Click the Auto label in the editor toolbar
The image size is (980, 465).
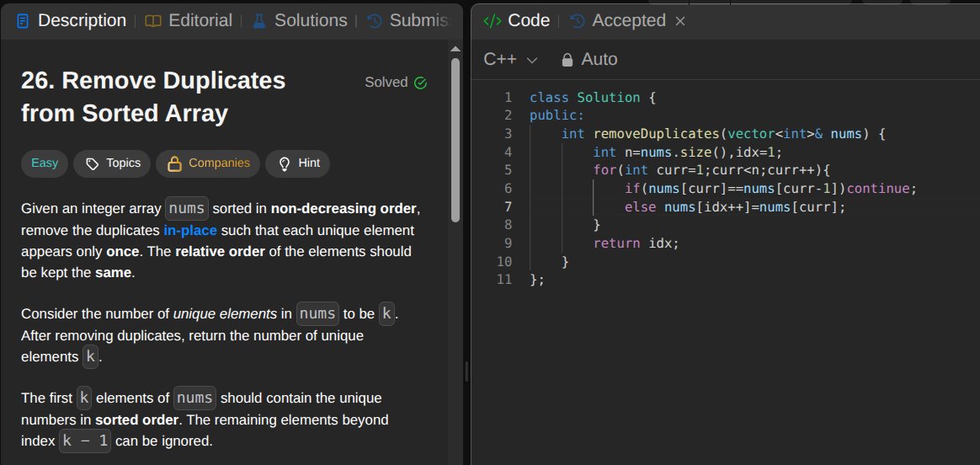(x=599, y=59)
